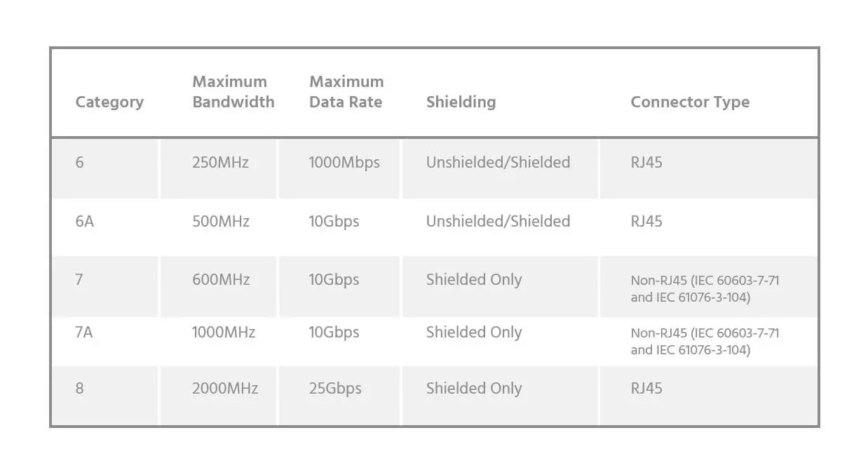Click the 6A category cell
Screen dimensions: 868x475
point(84,222)
